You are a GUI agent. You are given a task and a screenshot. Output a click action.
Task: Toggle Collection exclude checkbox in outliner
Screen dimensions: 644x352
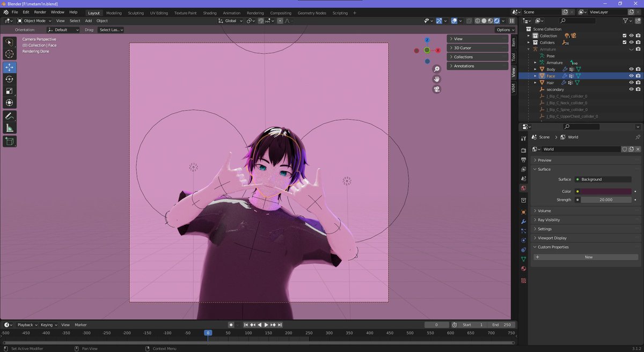pos(624,36)
